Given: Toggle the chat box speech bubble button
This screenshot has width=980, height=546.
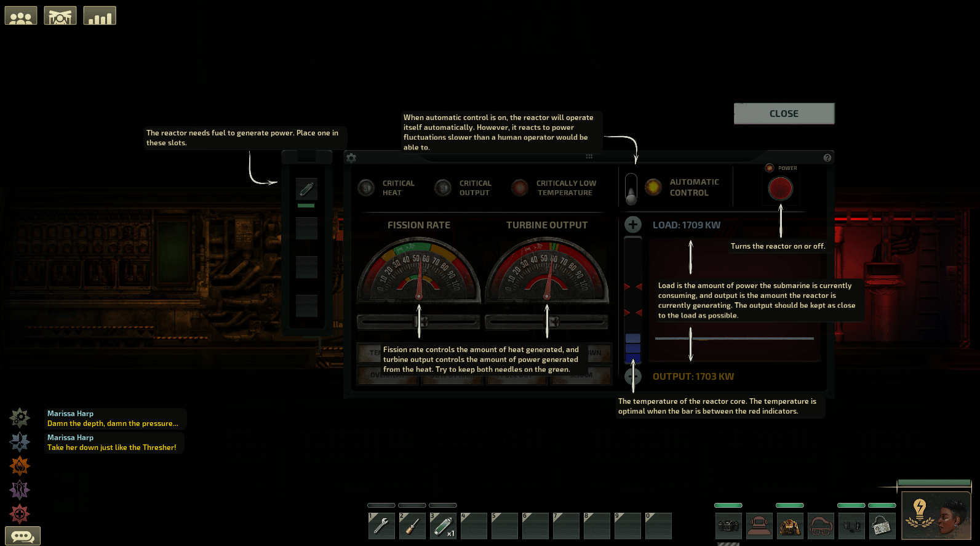Looking at the screenshot, I should click(23, 536).
